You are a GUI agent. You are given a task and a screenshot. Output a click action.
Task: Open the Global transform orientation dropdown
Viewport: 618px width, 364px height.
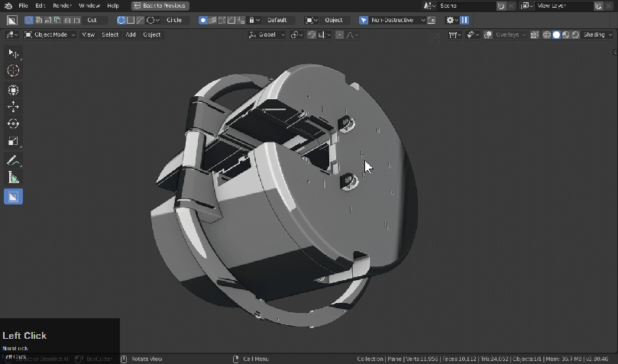tap(267, 34)
